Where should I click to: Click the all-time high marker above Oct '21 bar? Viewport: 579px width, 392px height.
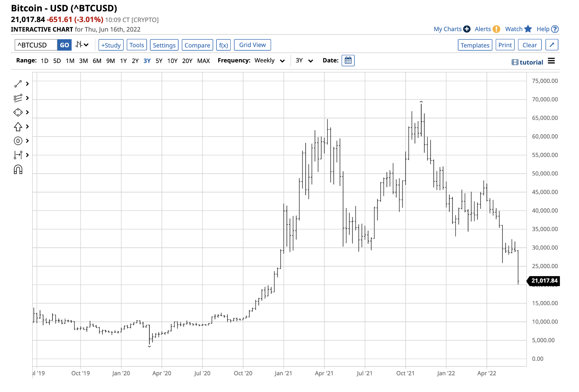tap(421, 102)
